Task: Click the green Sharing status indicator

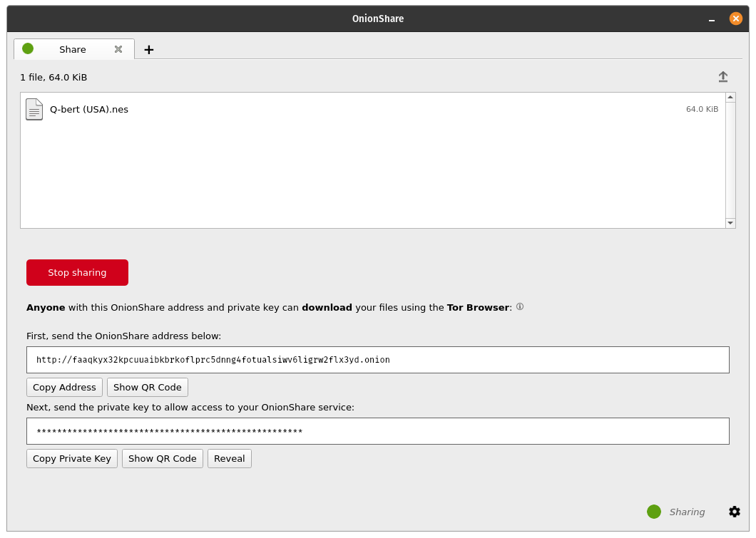Action: pyautogui.click(x=654, y=512)
